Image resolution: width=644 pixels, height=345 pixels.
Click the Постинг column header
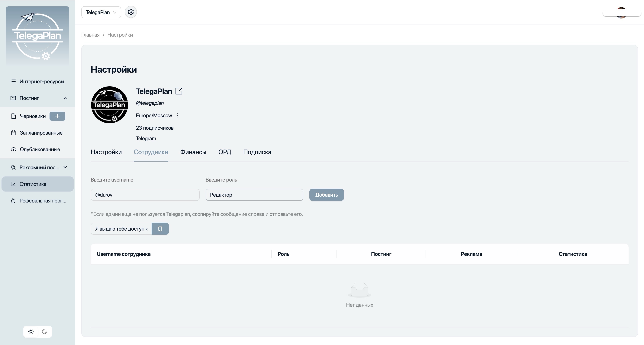pyautogui.click(x=381, y=254)
